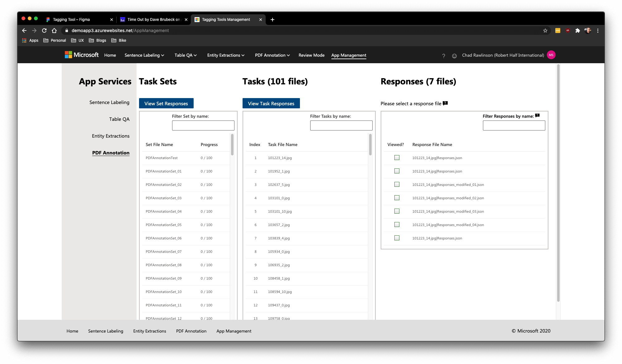This screenshot has height=364, width=622.
Task: Click the smiley feedback icon
Action: tap(454, 56)
